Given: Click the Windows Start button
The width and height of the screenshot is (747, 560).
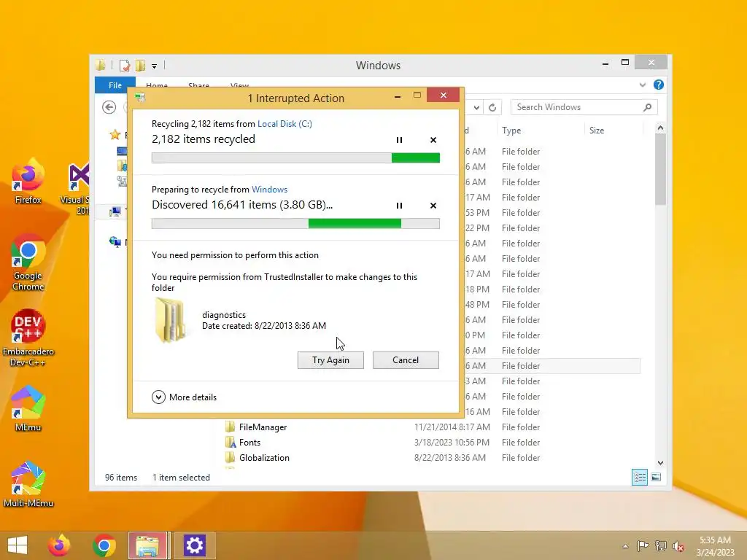Looking at the screenshot, I should point(18,545).
